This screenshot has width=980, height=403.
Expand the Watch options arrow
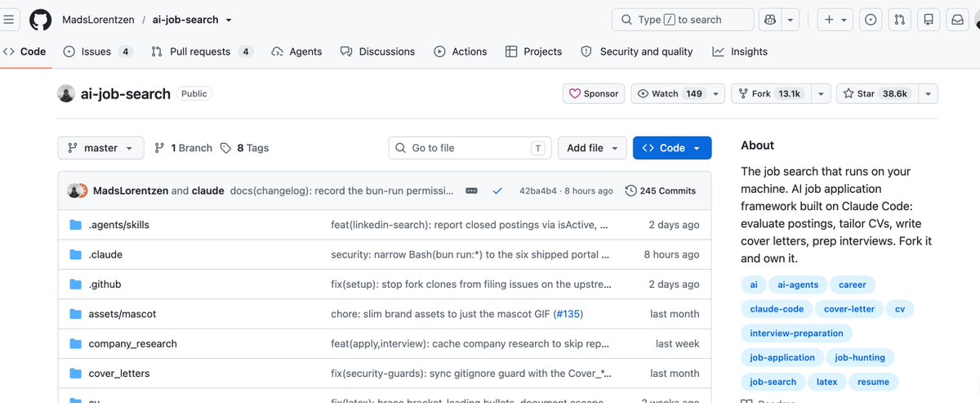716,94
